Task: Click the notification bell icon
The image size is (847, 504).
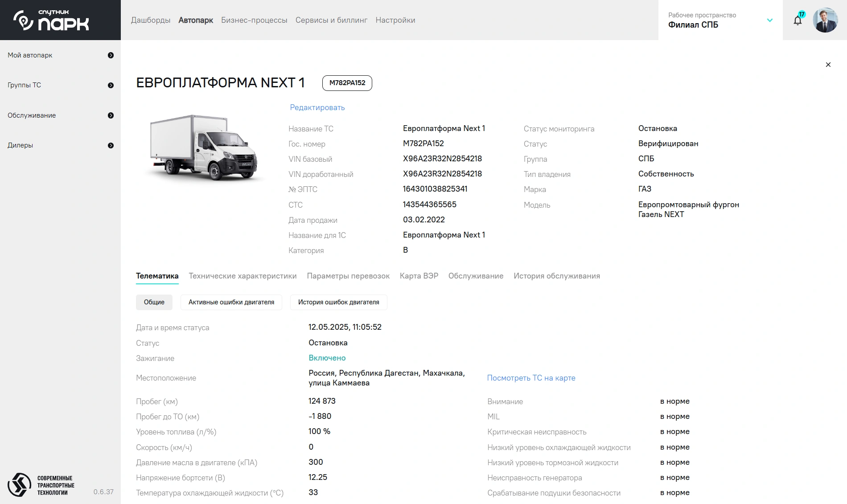Action: (x=798, y=20)
